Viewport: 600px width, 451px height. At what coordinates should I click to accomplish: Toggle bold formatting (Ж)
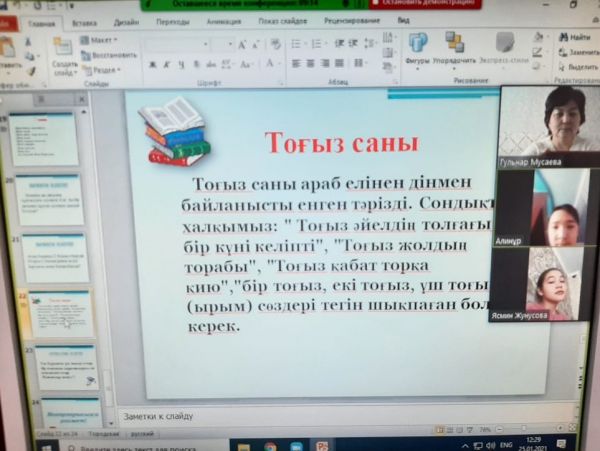tap(152, 65)
